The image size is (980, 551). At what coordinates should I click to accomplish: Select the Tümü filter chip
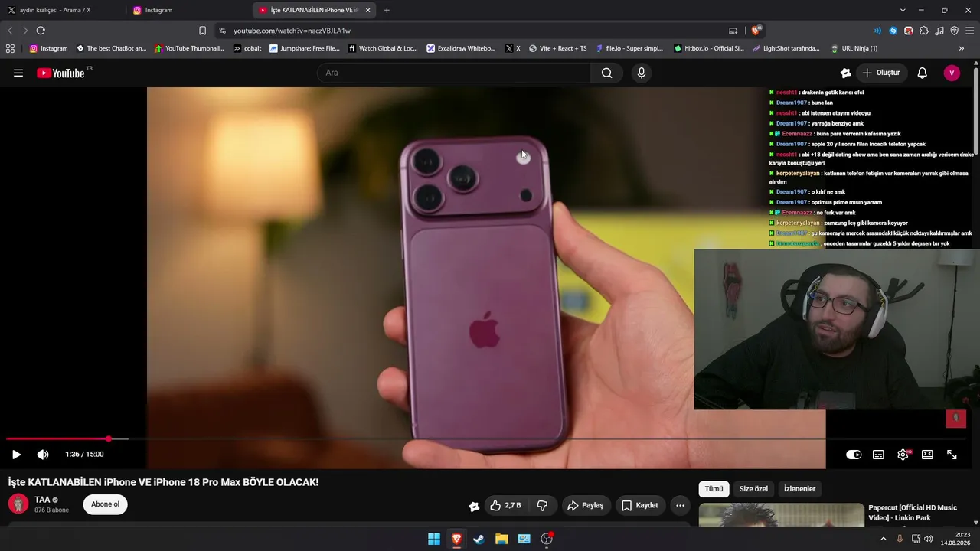714,489
